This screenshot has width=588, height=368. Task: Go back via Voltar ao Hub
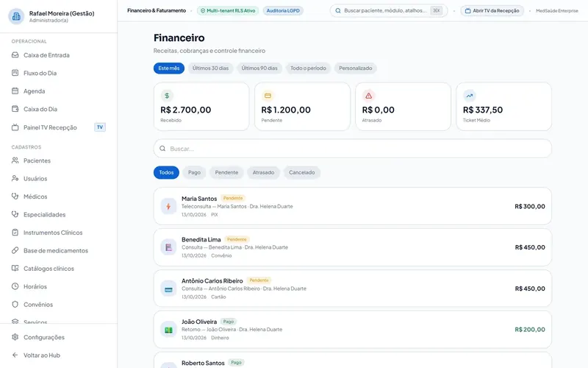tap(59, 355)
